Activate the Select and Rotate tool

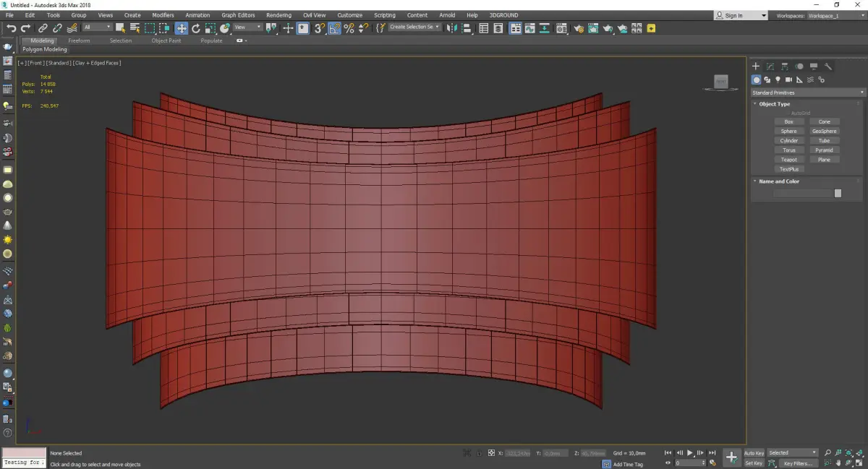[x=195, y=28]
